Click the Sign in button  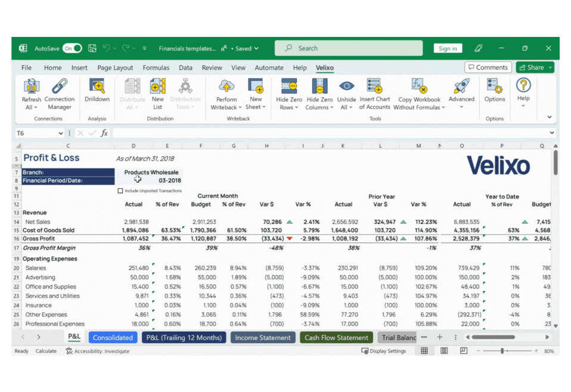[448, 48]
